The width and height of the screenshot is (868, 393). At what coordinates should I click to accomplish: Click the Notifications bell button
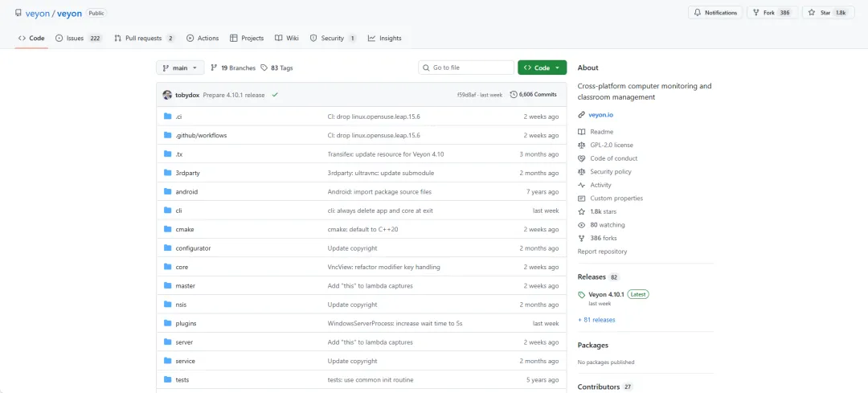715,13
